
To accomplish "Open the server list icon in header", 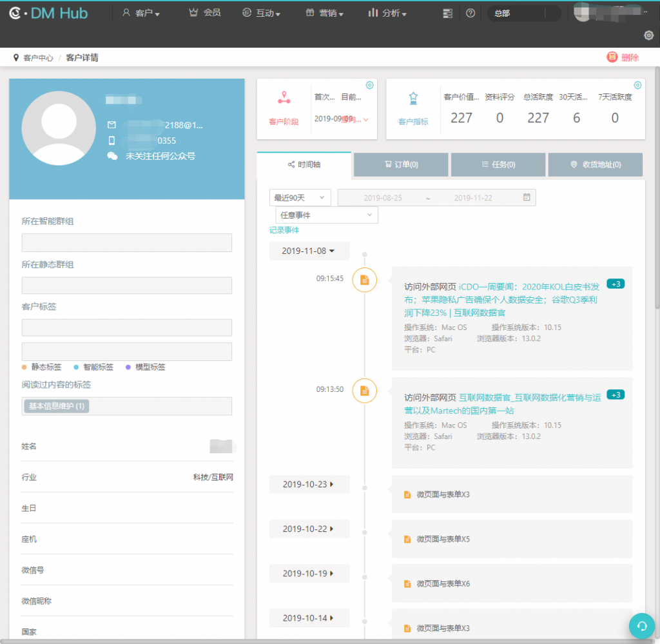I will click(448, 14).
